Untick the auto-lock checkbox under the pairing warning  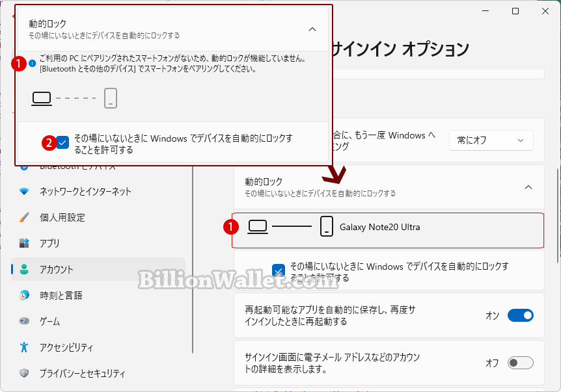[62, 142]
